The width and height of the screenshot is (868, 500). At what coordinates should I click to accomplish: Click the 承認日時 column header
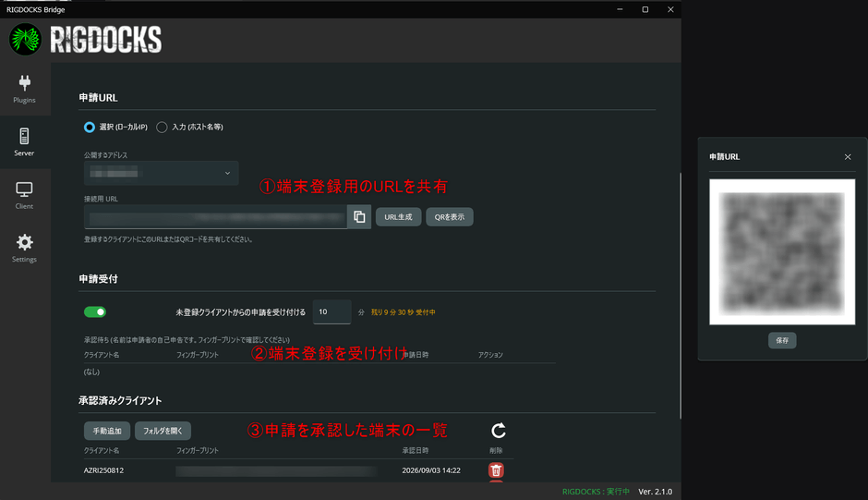pyautogui.click(x=416, y=451)
